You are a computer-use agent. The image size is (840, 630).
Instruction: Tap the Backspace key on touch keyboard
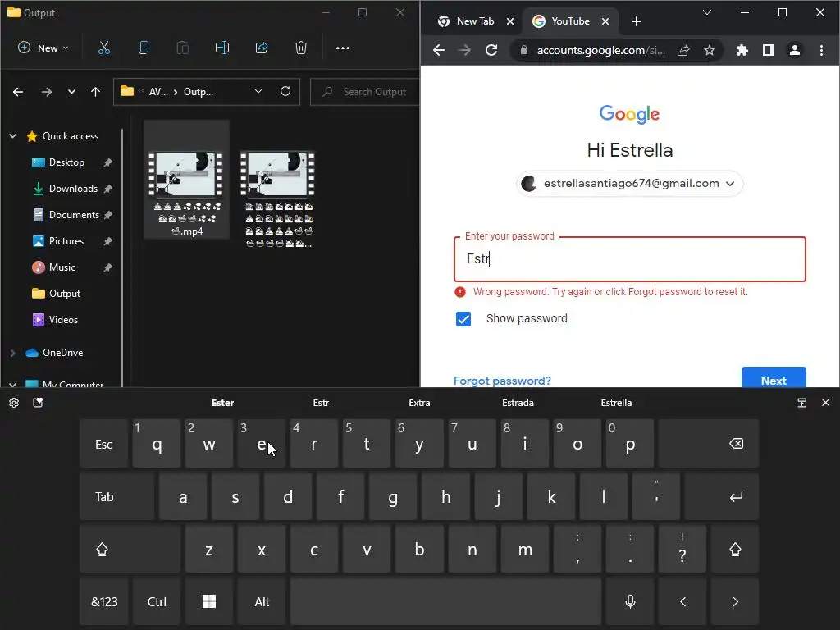pyautogui.click(x=709, y=444)
